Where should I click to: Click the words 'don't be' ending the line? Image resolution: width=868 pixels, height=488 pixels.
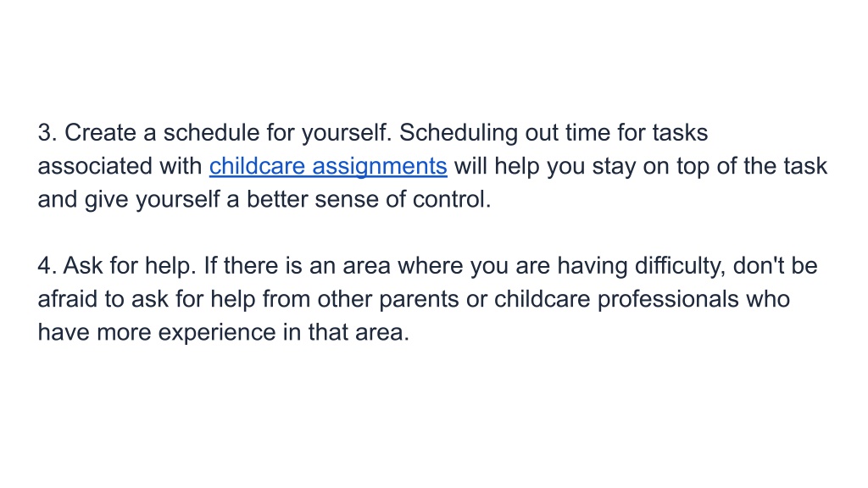[775, 265]
